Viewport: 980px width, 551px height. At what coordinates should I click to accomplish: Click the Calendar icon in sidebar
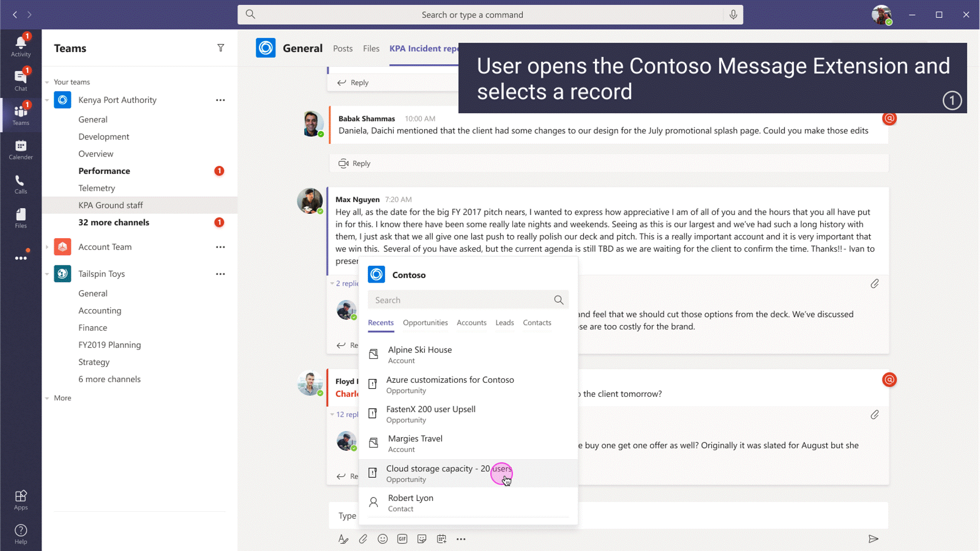coord(20,148)
